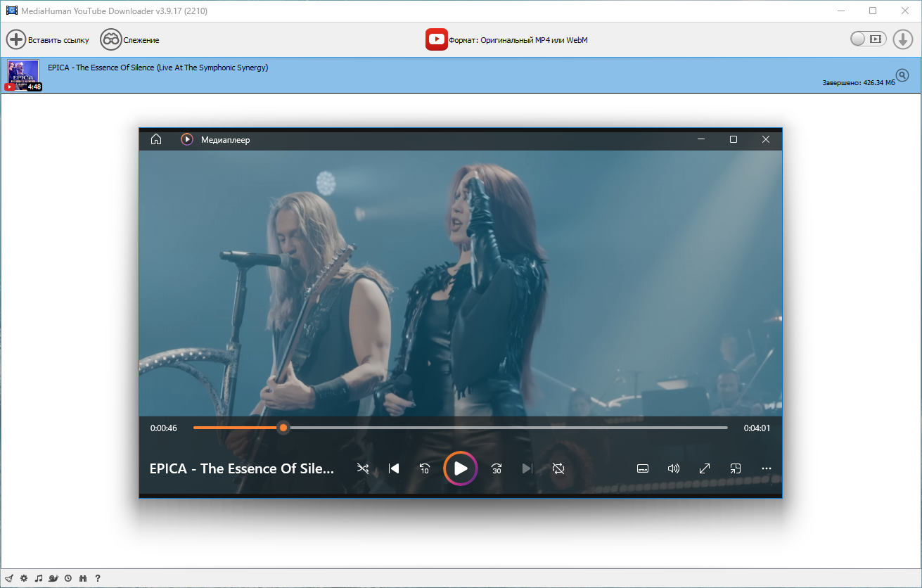
Task: Click the music note icon in the status bar
Action: point(39,578)
